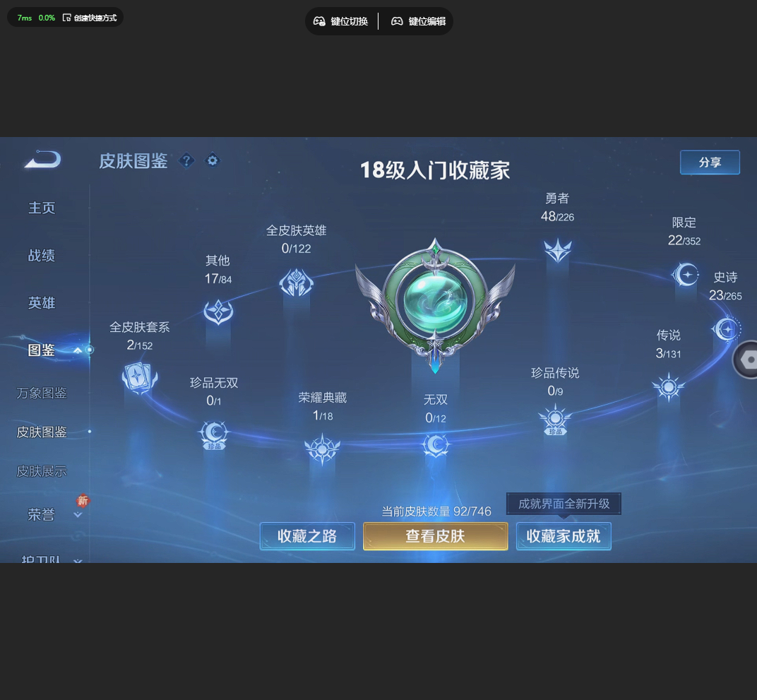Viewport: 757px width, 700px height.
Task: Select the 图鉴 sidebar tab
Action: pos(42,350)
